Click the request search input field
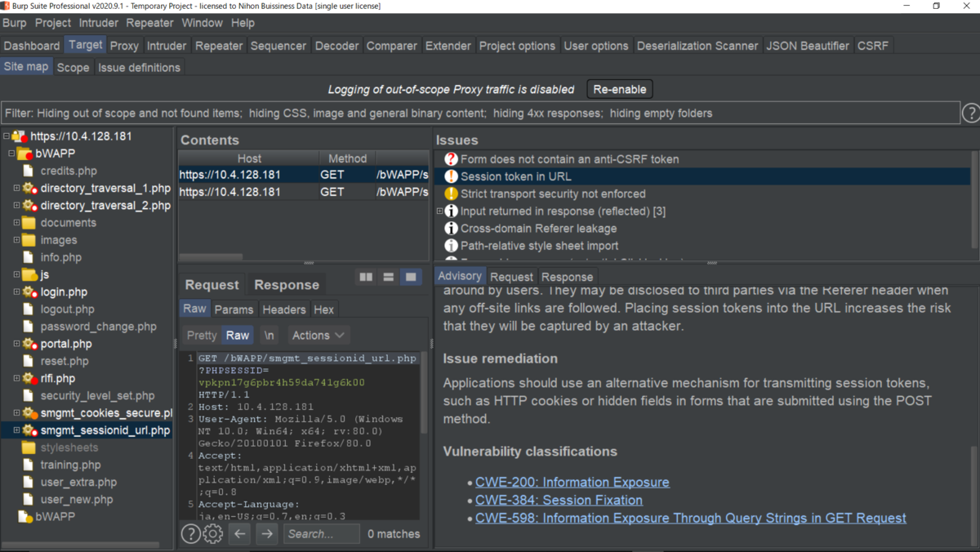The height and width of the screenshot is (552, 980). (322, 534)
